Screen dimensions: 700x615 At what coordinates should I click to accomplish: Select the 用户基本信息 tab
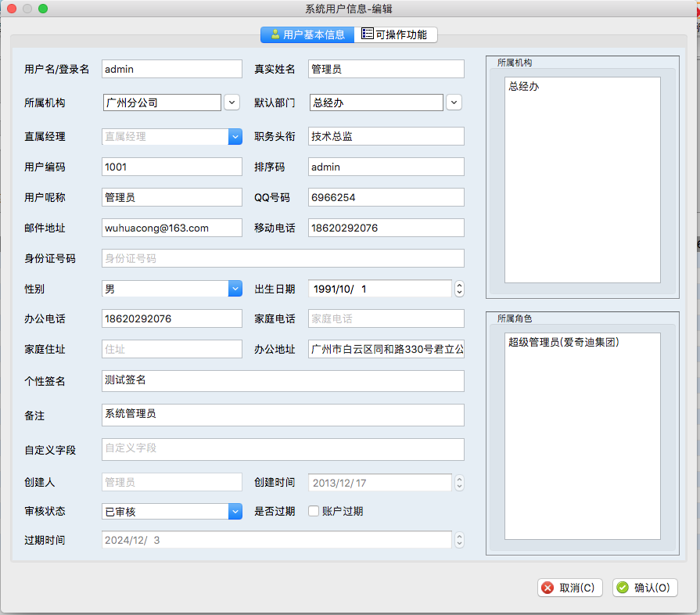[307, 34]
